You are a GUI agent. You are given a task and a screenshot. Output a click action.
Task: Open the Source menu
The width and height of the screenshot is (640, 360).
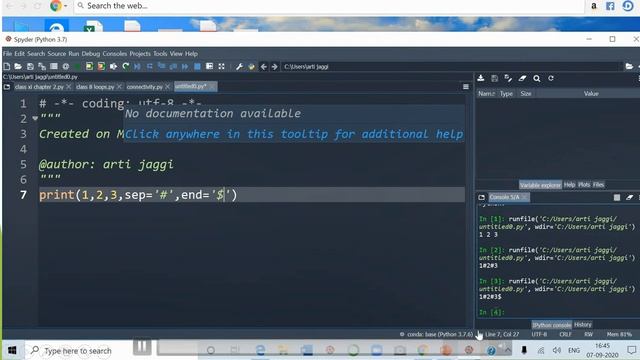(x=56, y=53)
